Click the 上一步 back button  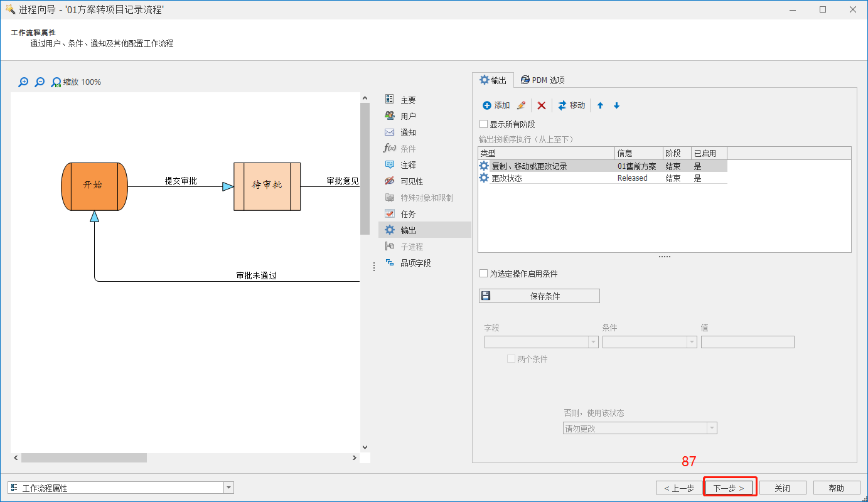click(678, 488)
